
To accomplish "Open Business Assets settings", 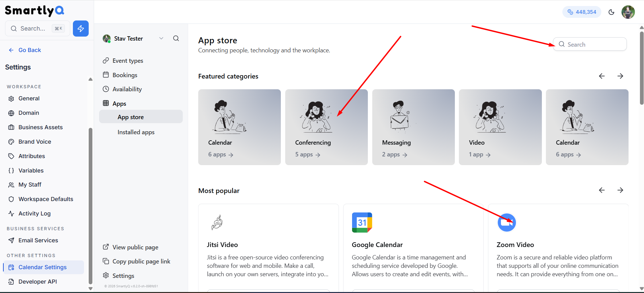I will (x=40, y=127).
